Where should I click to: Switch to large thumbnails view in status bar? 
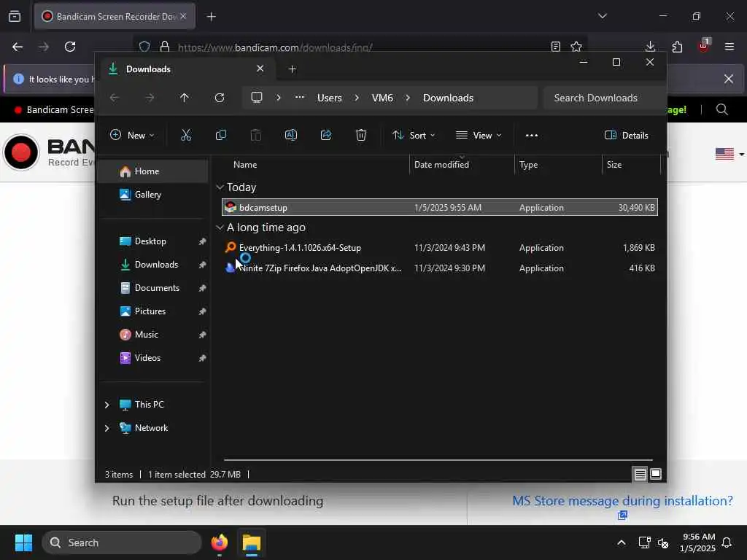(x=656, y=474)
